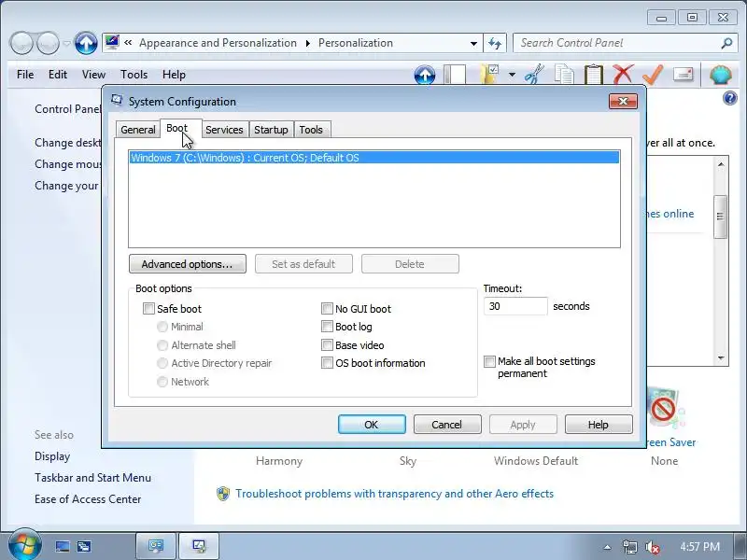Click OK in System Configuration
Image resolution: width=747 pixels, height=560 pixels.
point(372,425)
